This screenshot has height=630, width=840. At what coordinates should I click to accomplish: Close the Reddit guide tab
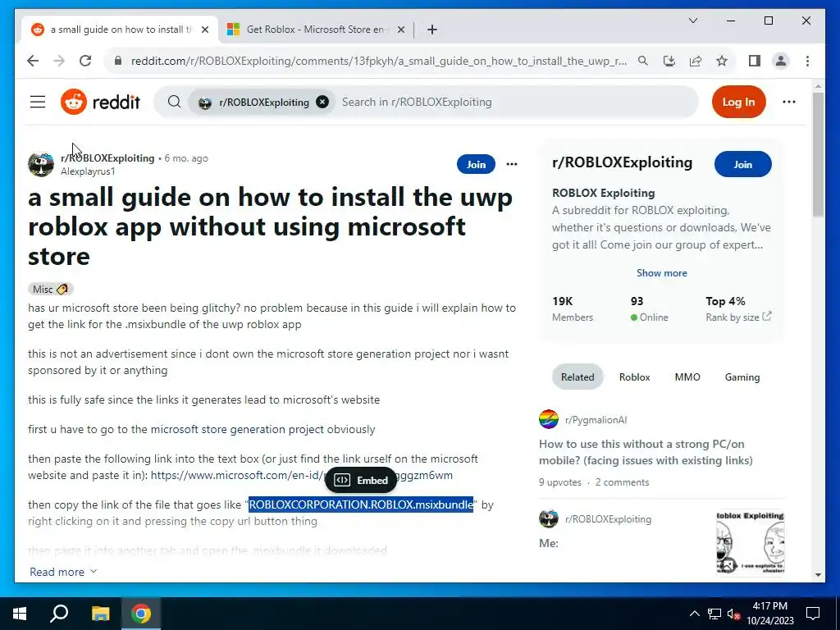pyautogui.click(x=204, y=30)
